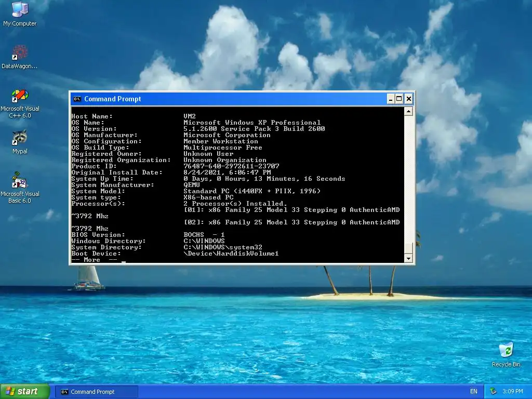Maximize the Command Prompt window
This screenshot has height=399, width=532.
[x=400, y=99]
